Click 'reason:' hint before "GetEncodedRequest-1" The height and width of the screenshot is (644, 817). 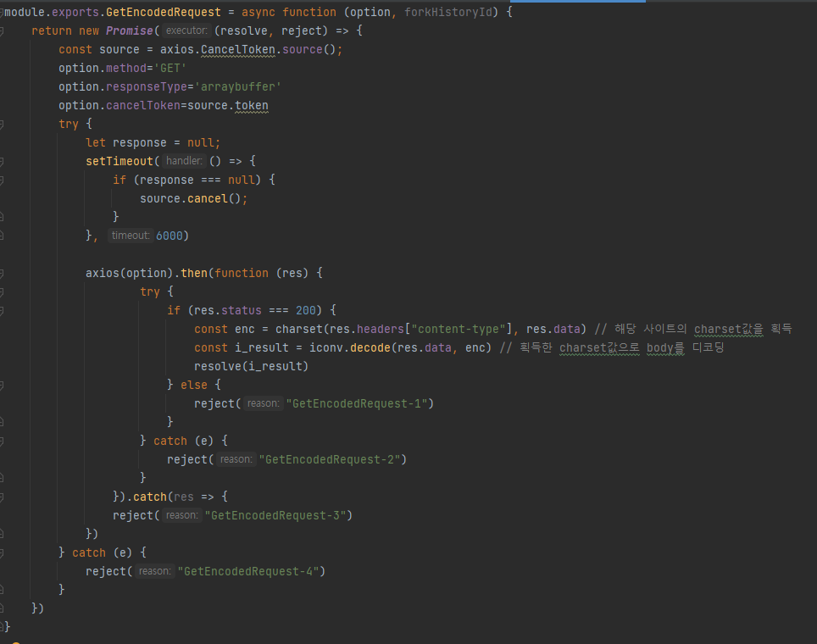point(263,403)
